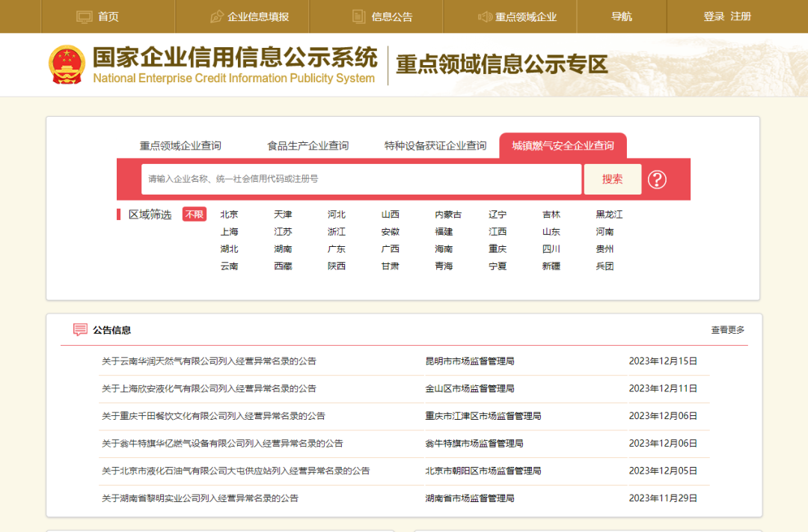The width and height of the screenshot is (808, 532).
Task: Click the home monitor icon in navigation
Action: coord(85,16)
